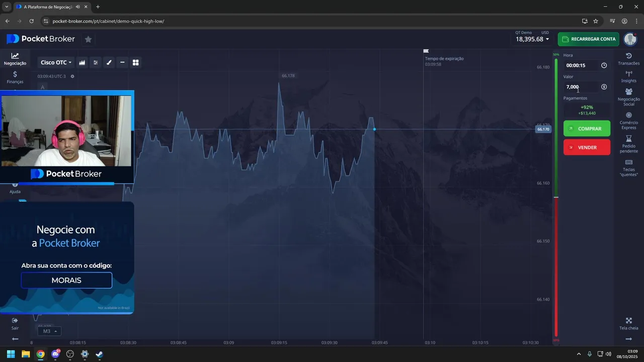The width and height of the screenshot is (644, 362).
Task: Open Comércio Express panel
Action: click(628, 121)
